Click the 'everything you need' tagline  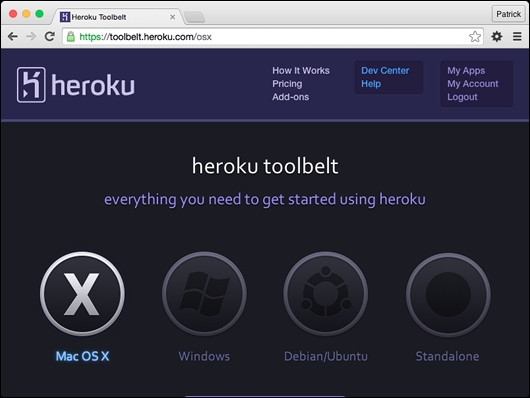click(265, 199)
